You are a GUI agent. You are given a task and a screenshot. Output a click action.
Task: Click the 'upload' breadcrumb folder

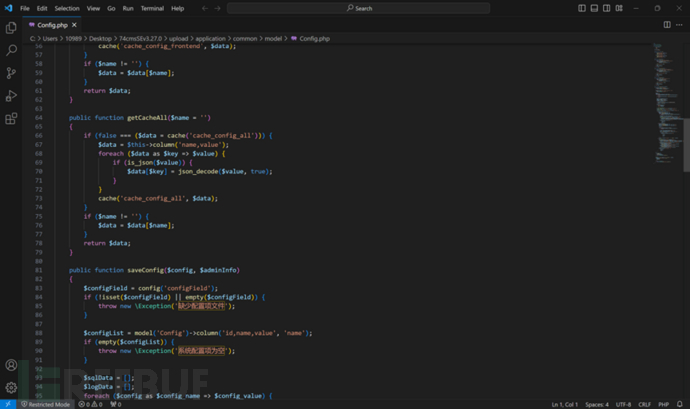click(179, 38)
